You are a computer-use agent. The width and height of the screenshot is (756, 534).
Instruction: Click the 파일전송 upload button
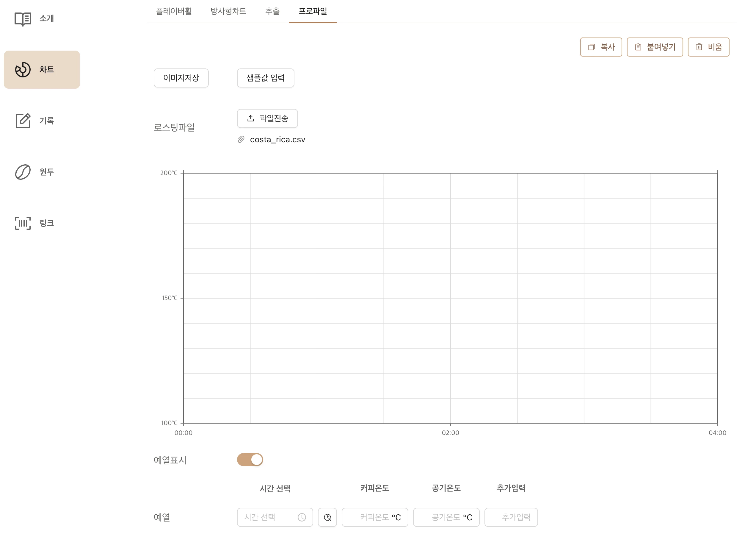click(267, 118)
